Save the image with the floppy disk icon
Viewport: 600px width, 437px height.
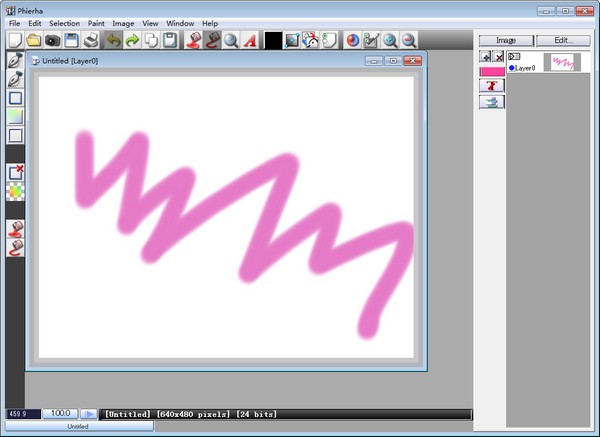click(71, 41)
